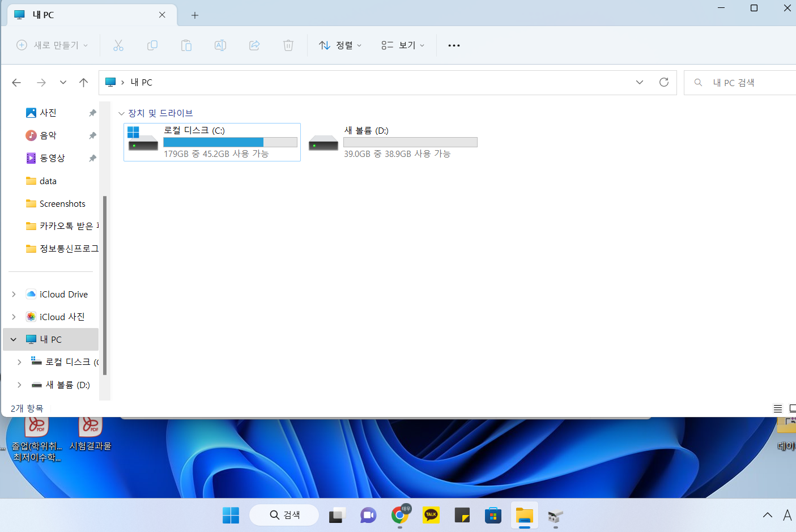Switch to details list view icon
Viewport: 796px width, 532px height.
coord(778,408)
